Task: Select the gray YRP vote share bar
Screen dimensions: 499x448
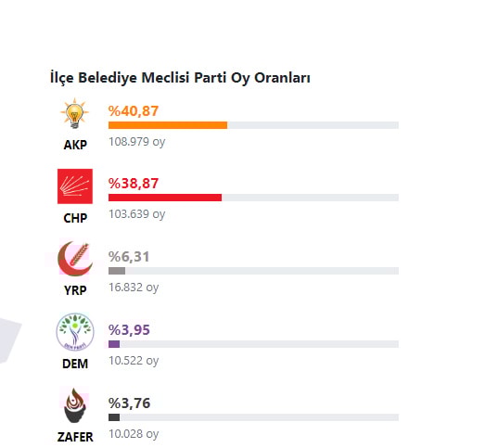Action: [117, 271]
